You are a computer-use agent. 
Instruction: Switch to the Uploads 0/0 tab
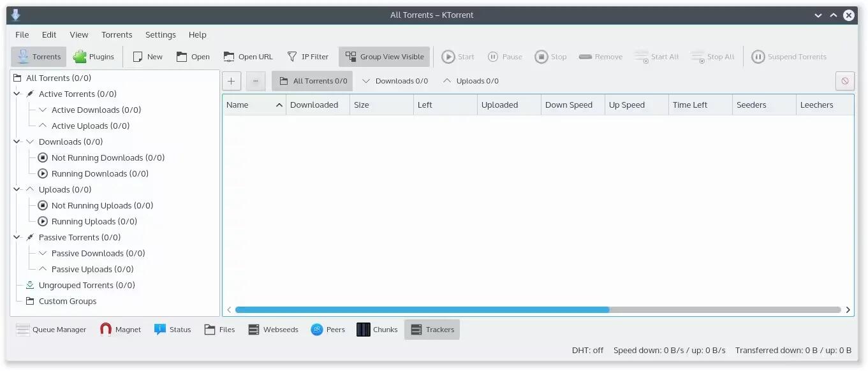pyautogui.click(x=471, y=81)
